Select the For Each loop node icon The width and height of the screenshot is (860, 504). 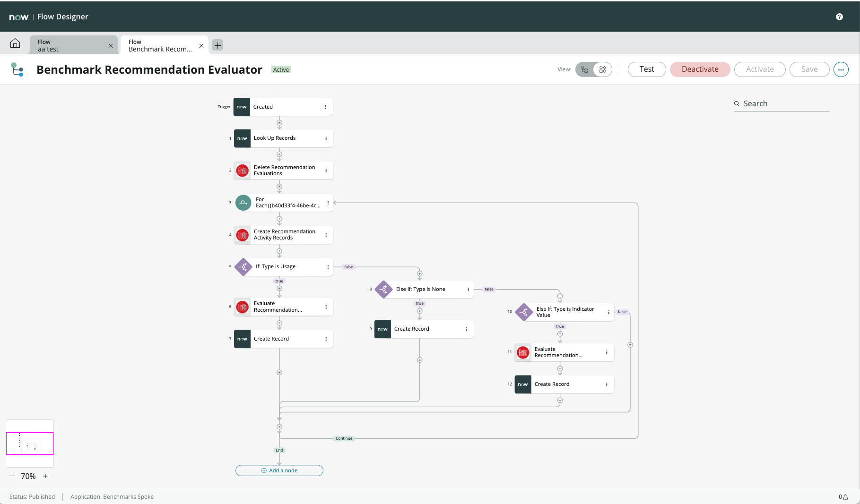click(x=243, y=203)
